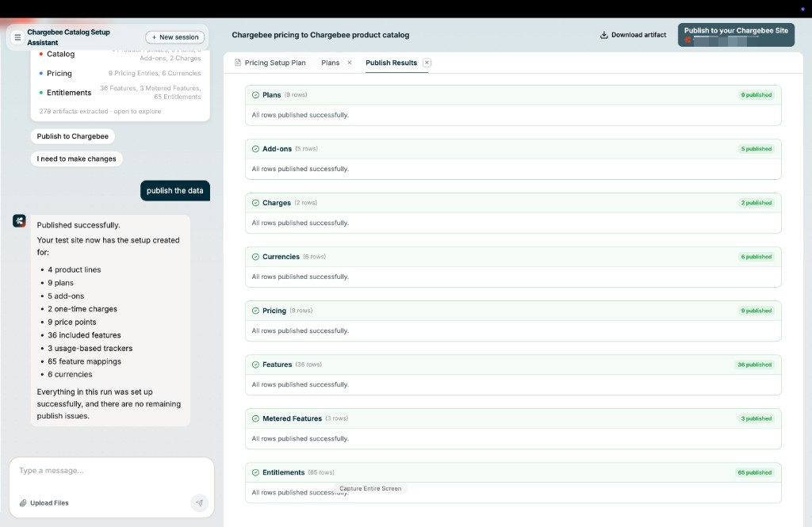The height and width of the screenshot is (527, 812).
Task: Expand the Add-ons results section header
Action: point(513,148)
